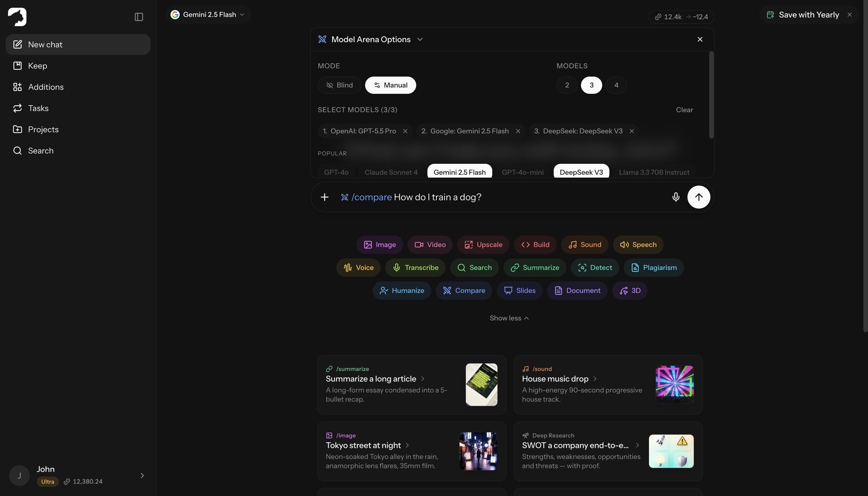Start a New chat
868x496 pixels.
(78, 44)
